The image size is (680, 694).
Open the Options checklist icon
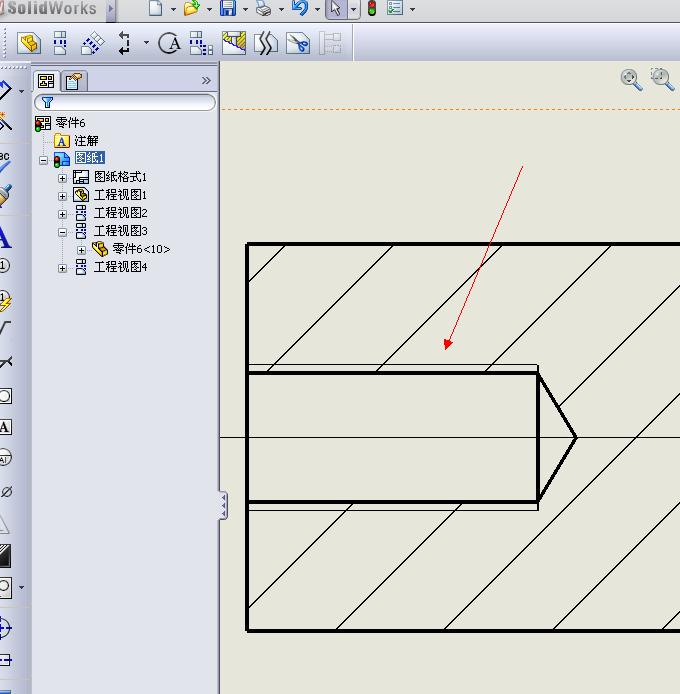[394, 8]
